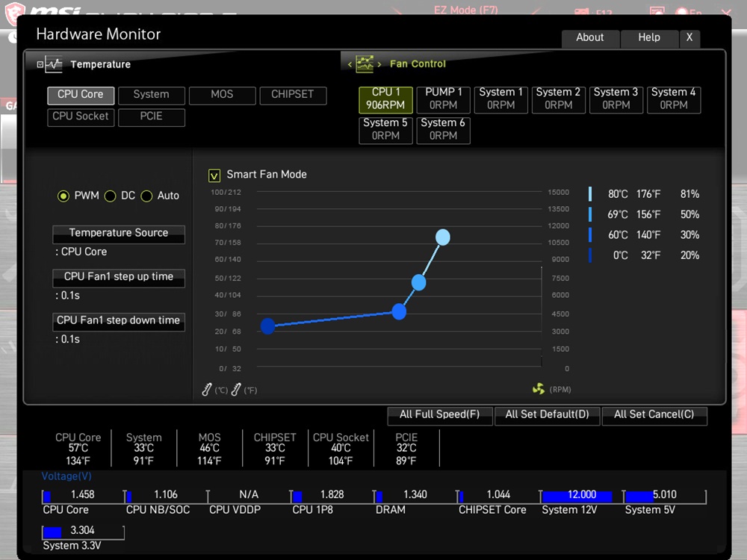Select the System 5 fan tab
The width and height of the screenshot is (747, 560).
coord(385,130)
